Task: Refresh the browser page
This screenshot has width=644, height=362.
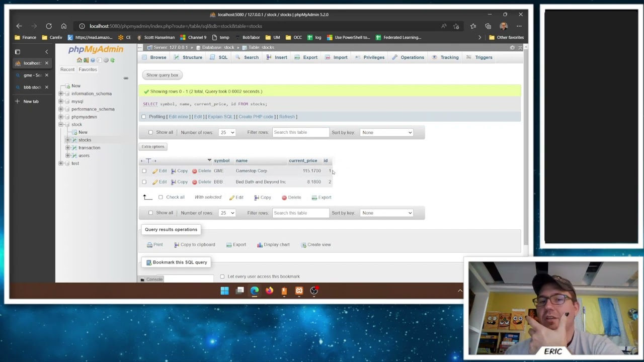Action: 49,26
